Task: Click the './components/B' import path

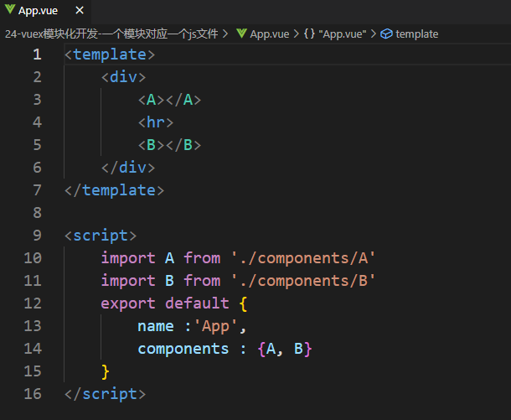Action: pos(303,281)
